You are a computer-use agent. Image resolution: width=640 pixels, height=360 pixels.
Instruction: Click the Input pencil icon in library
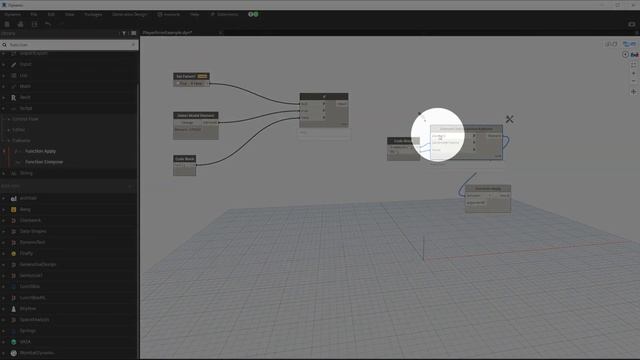13,64
